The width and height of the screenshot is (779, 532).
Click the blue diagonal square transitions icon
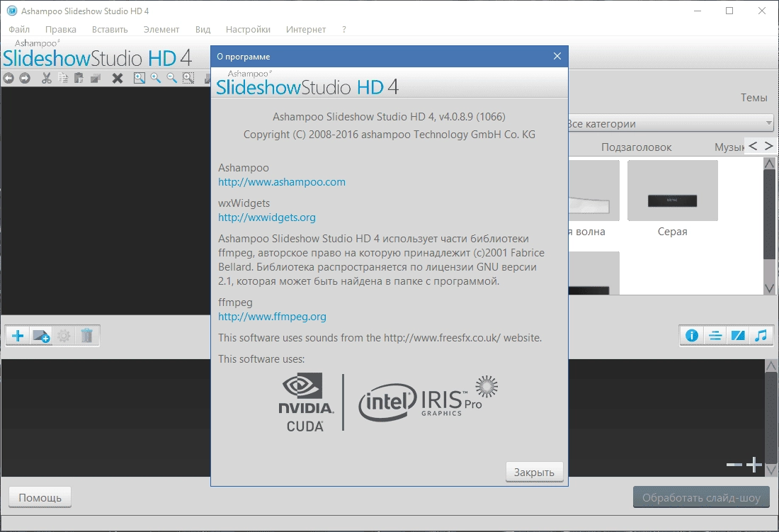pyautogui.click(x=738, y=336)
